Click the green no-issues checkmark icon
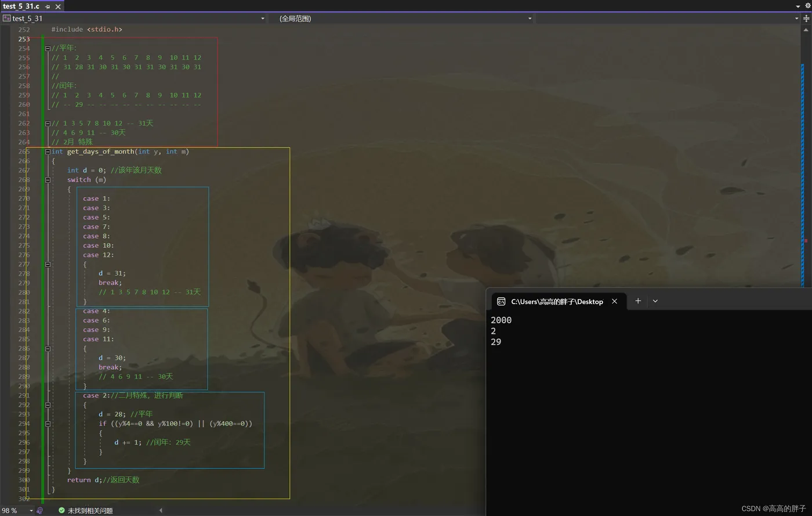Screen dimensions: 812x516 (61, 511)
